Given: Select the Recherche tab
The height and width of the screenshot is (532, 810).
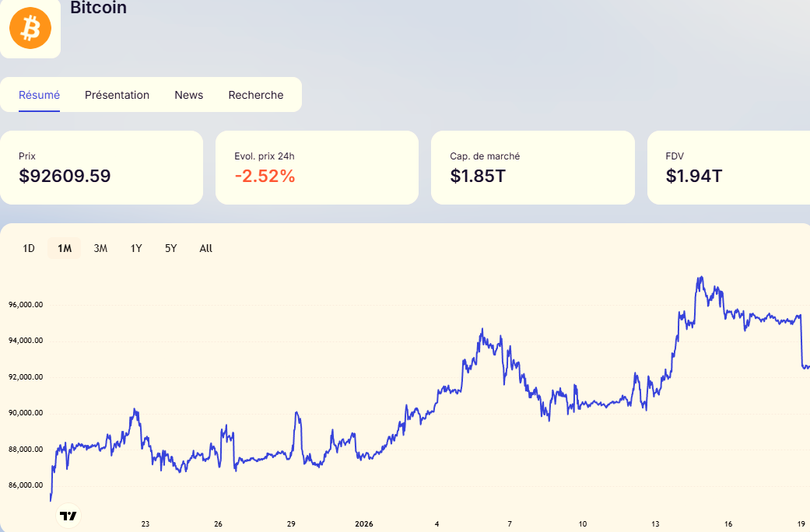Looking at the screenshot, I should [x=255, y=95].
